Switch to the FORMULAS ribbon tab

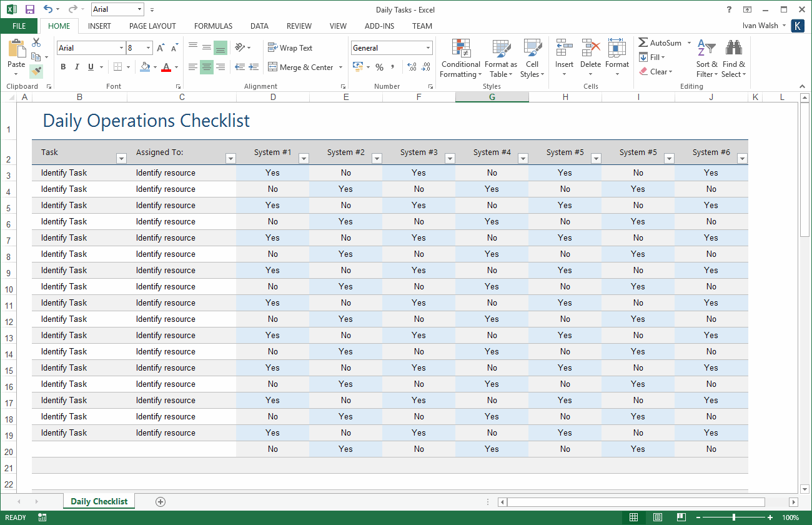point(213,26)
